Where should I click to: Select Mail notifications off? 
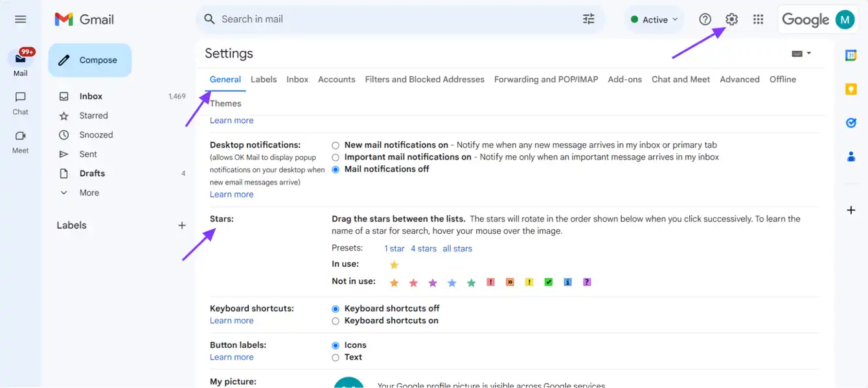pos(336,169)
